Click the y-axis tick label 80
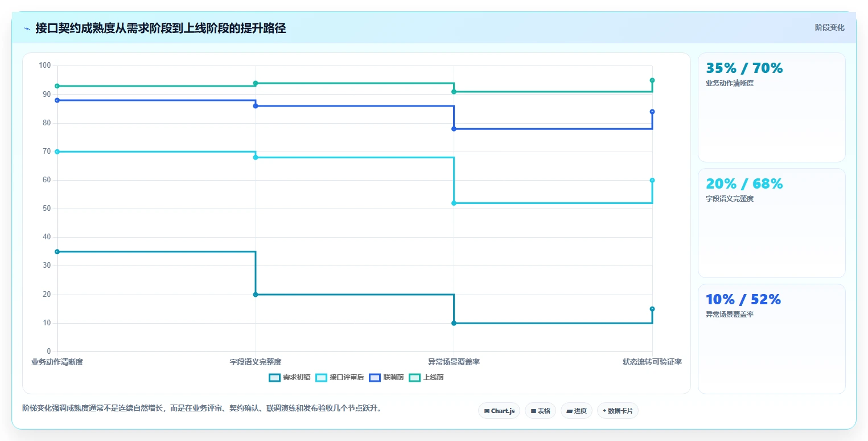This screenshot has height=441, width=868. 47,123
